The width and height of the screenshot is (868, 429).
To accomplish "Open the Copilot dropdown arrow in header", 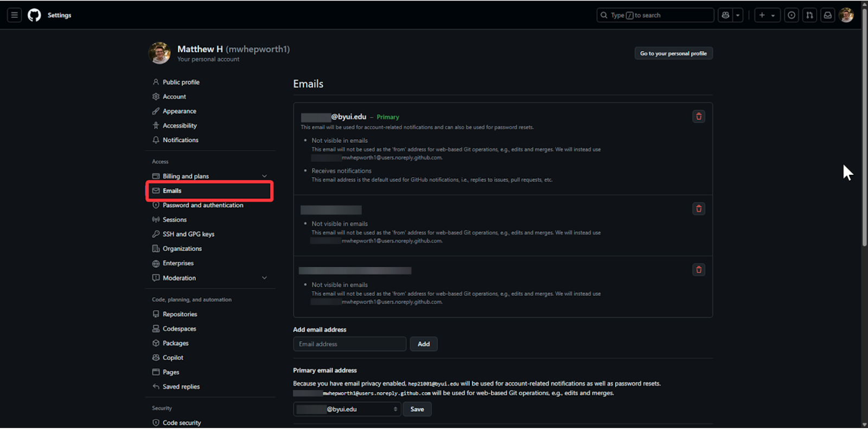I will [738, 15].
